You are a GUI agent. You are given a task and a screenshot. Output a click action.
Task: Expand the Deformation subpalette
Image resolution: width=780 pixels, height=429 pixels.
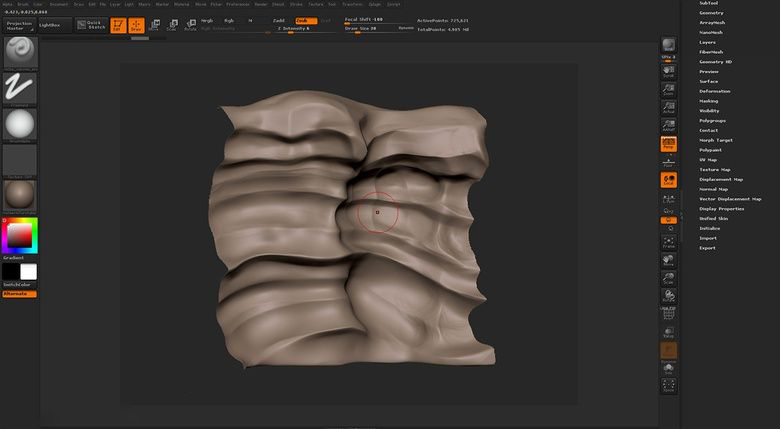pos(715,91)
